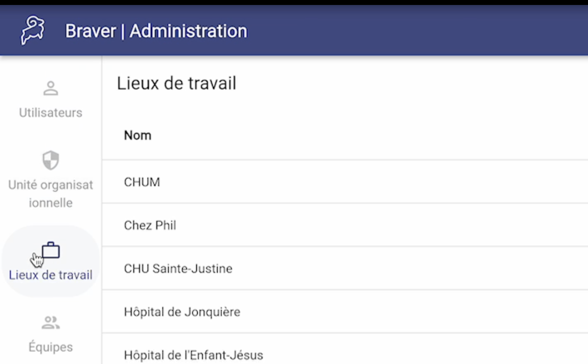Open the CHUM workplace row
Image resolution: width=588 pixels, height=364 pixels.
coord(345,182)
